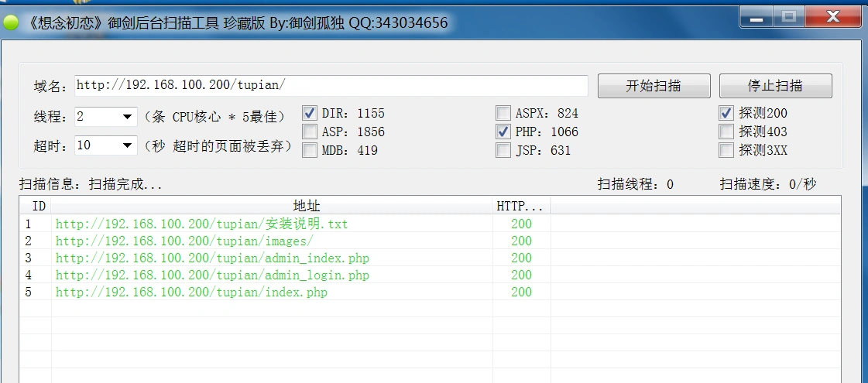Open the 线程 thread count dropdown
The height and width of the screenshot is (383, 868).
128,116
